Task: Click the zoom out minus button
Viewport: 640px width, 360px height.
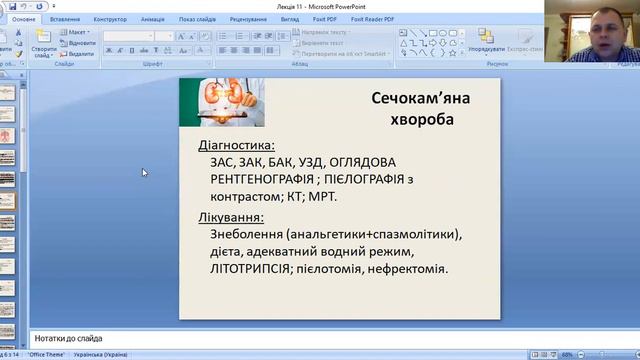Action: (581, 355)
